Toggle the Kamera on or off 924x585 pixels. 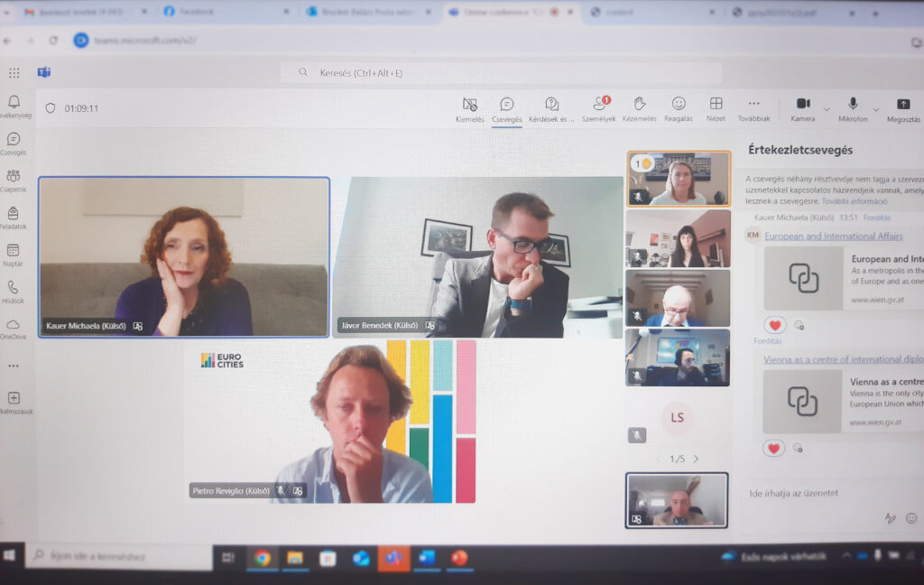(802, 105)
